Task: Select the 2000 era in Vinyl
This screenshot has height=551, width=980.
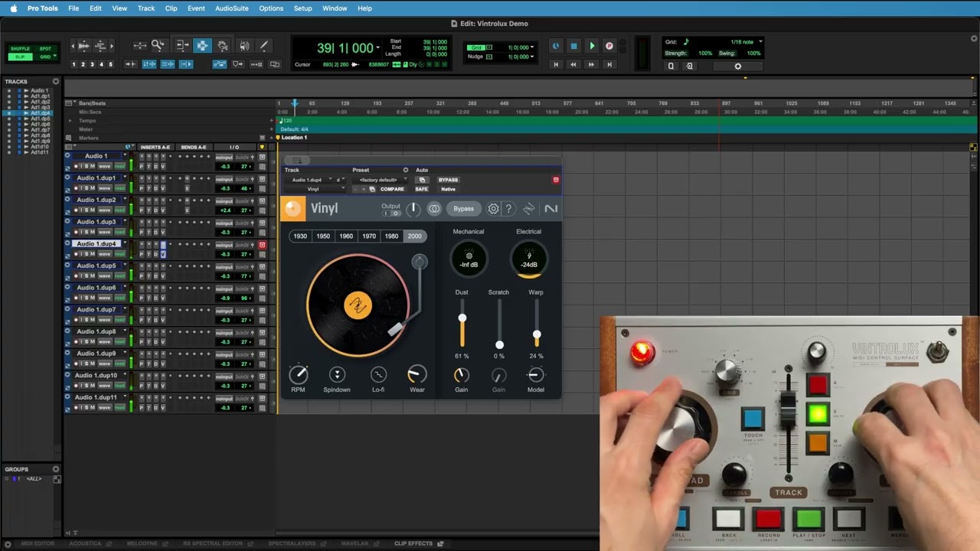Action: (x=414, y=236)
